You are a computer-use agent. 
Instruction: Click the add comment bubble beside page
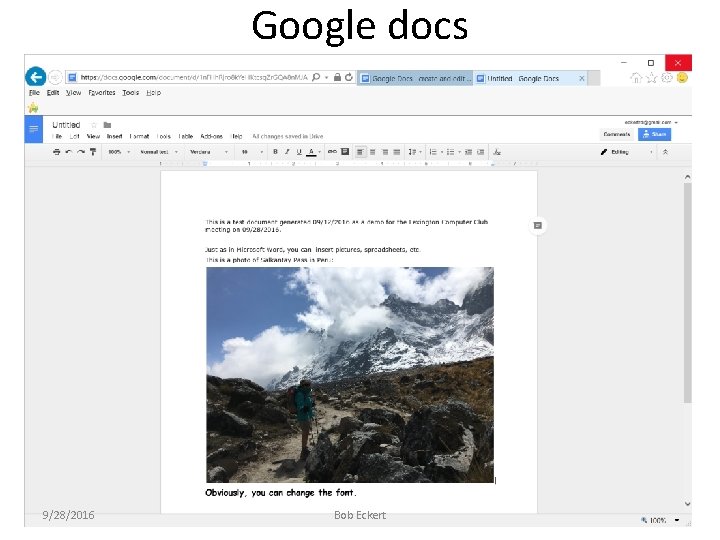tap(538, 225)
